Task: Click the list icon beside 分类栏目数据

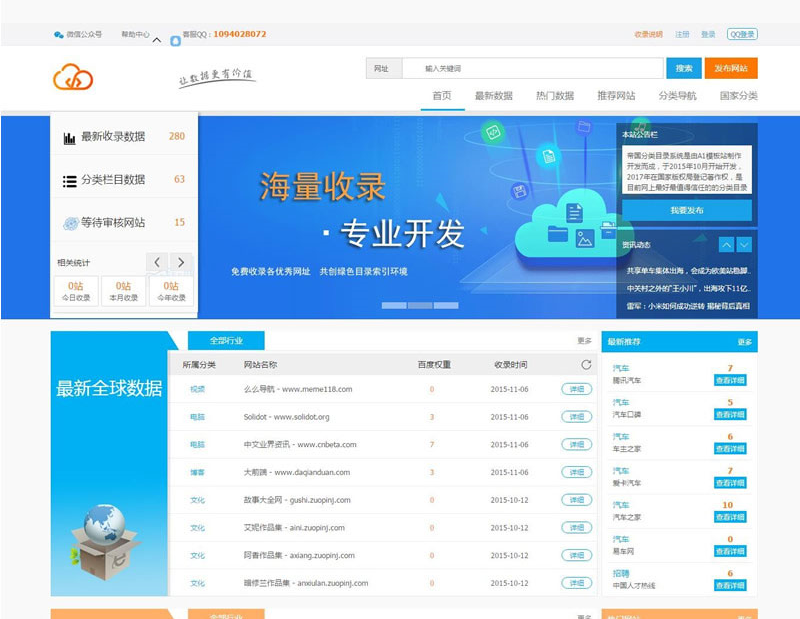Action: point(69,181)
